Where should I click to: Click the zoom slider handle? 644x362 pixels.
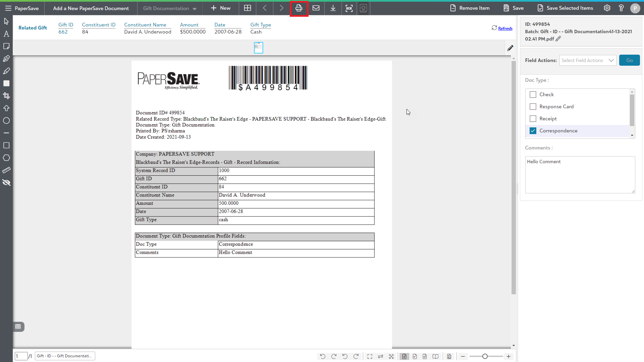tap(485, 356)
